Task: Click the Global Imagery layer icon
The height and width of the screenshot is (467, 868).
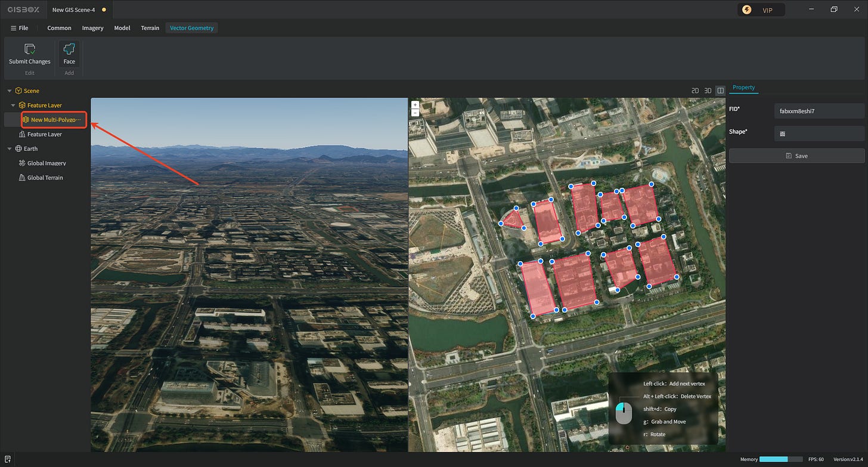Action: (22, 163)
